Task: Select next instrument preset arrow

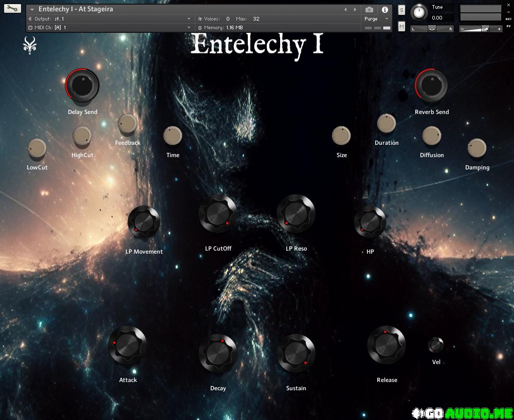Action: pos(355,9)
